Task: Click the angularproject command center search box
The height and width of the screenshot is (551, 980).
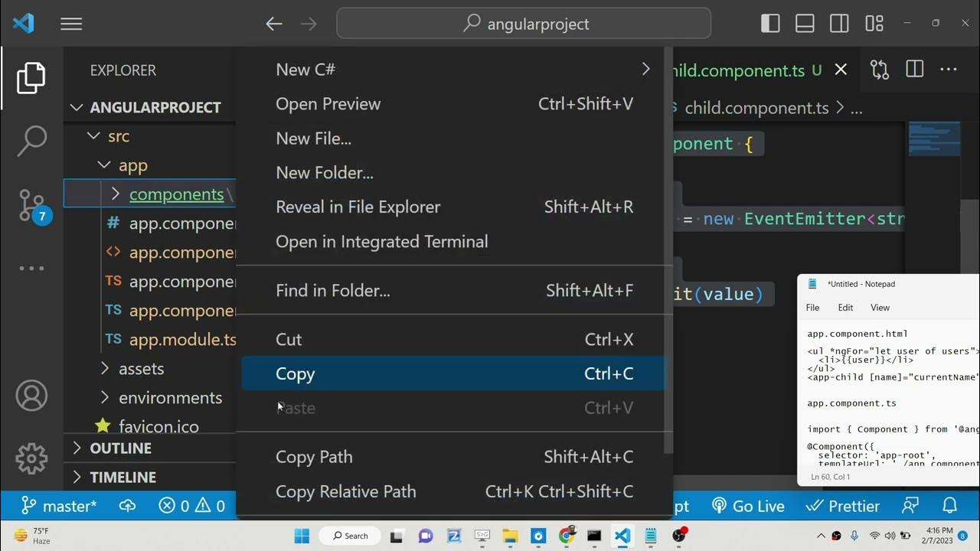Action: pyautogui.click(x=524, y=24)
